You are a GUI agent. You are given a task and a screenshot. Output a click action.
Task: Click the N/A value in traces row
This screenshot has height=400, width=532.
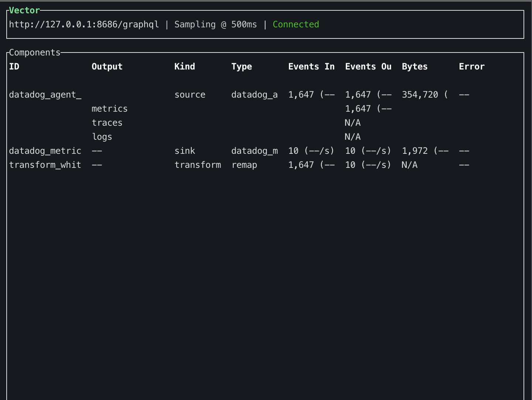(353, 123)
